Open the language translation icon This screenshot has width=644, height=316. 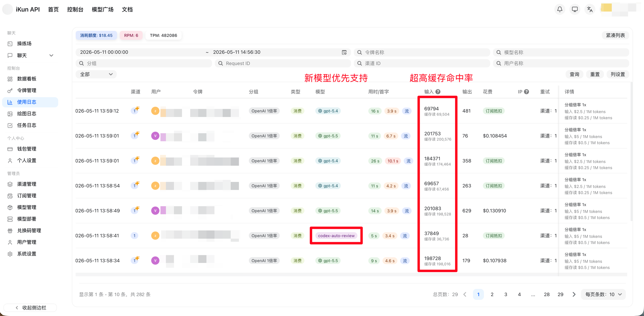[x=590, y=9]
